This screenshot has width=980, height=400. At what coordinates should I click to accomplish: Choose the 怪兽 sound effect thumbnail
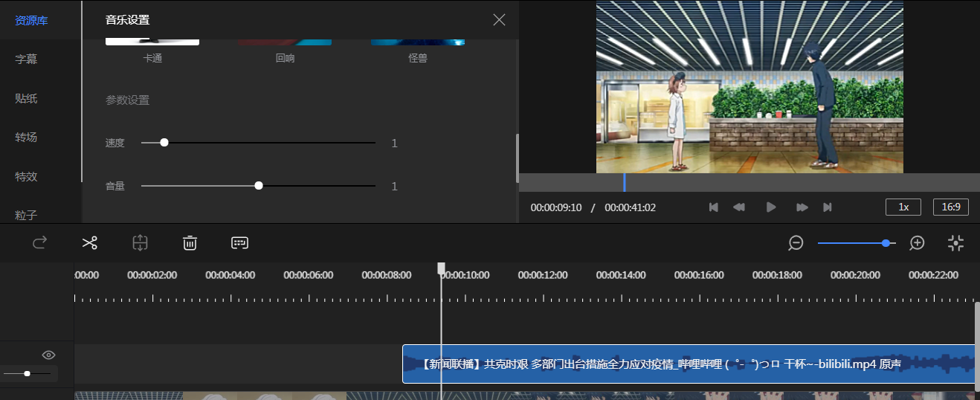point(418,42)
